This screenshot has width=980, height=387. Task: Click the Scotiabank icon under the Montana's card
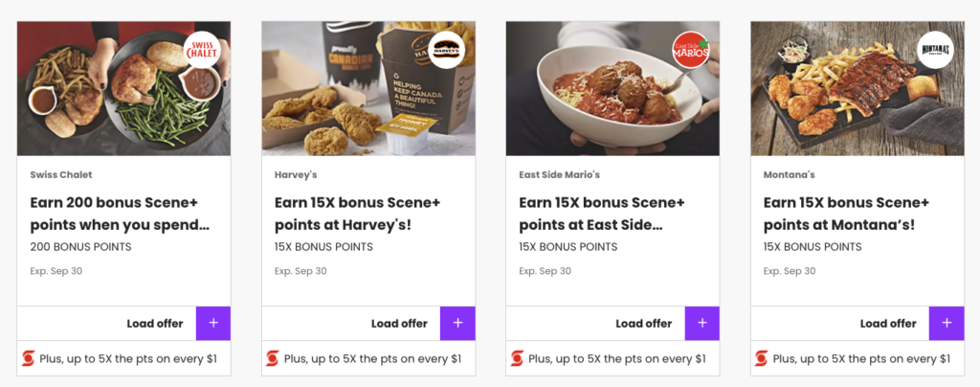click(x=761, y=358)
